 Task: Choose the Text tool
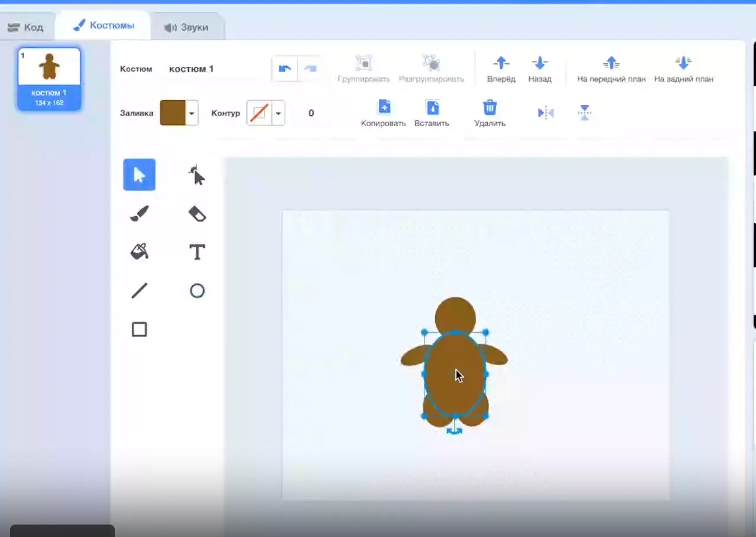pyautogui.click(x=197, y=252)
